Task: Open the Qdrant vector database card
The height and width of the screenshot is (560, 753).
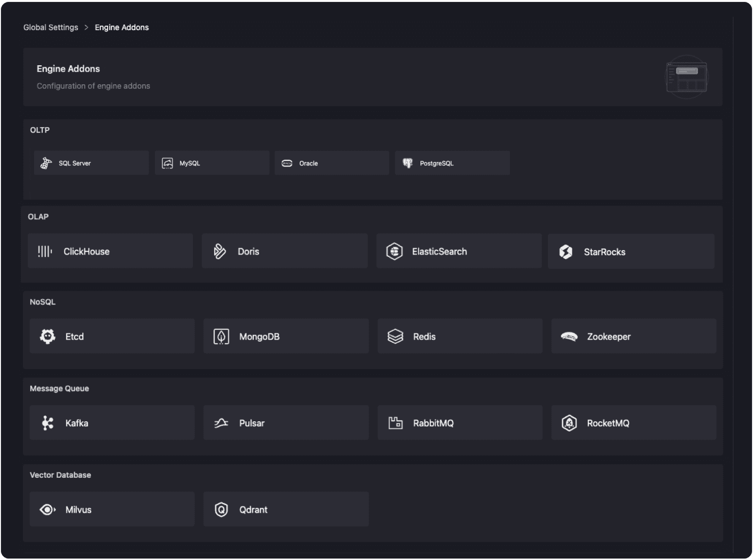Action: pos(286,509)
